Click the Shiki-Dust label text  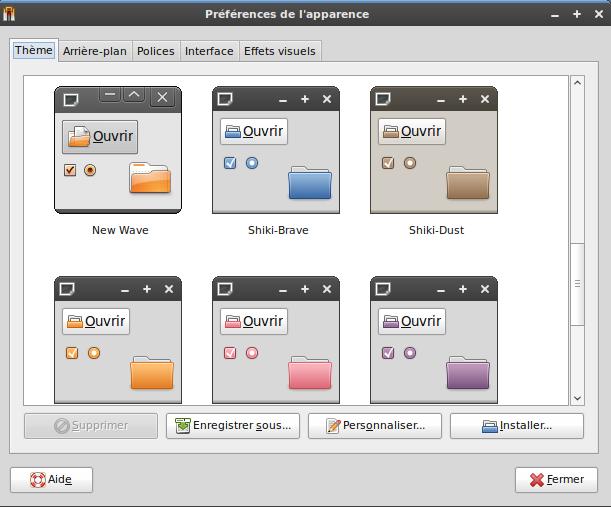436,230
